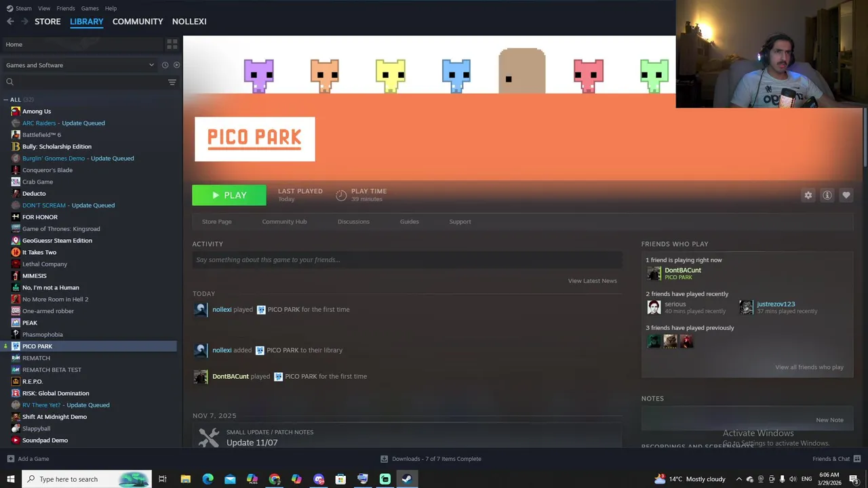Click the green PLAY button

point(229,195)
